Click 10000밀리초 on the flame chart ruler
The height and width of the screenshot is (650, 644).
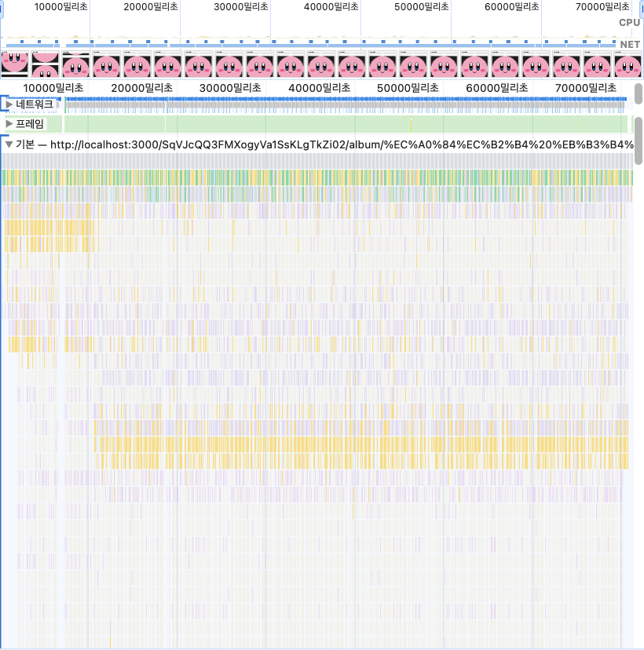coord(53,88)
